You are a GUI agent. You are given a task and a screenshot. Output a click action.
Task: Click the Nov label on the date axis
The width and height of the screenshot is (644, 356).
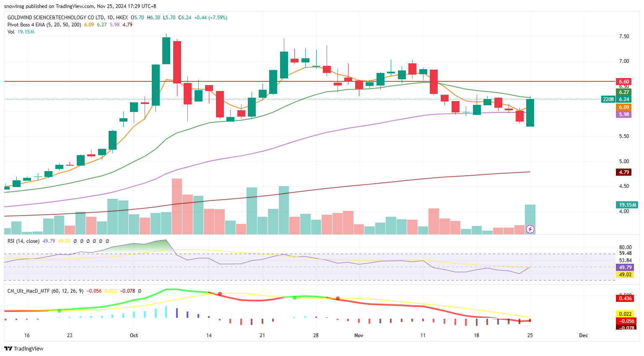[x=358, y=335]
